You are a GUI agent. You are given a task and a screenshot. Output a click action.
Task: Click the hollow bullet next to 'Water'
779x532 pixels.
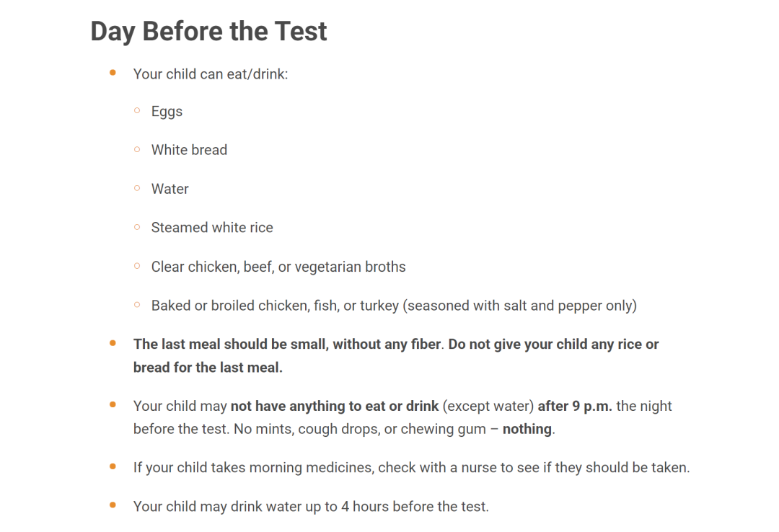click(137, 188)
